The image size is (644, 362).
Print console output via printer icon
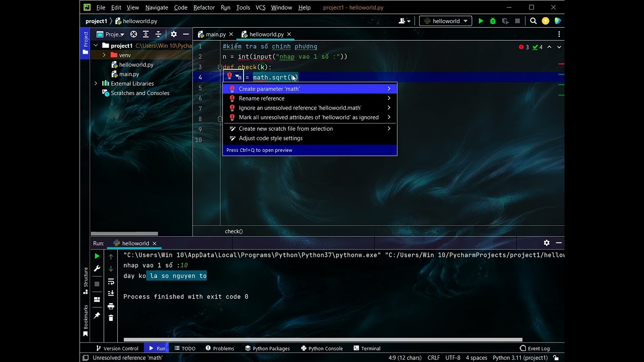(111, 306)
